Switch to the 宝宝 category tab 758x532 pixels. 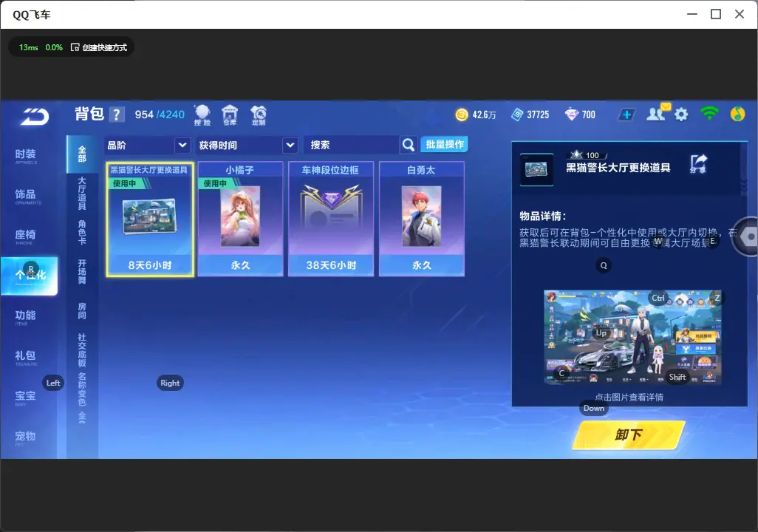pyautogui.click(x=25, y=397)
